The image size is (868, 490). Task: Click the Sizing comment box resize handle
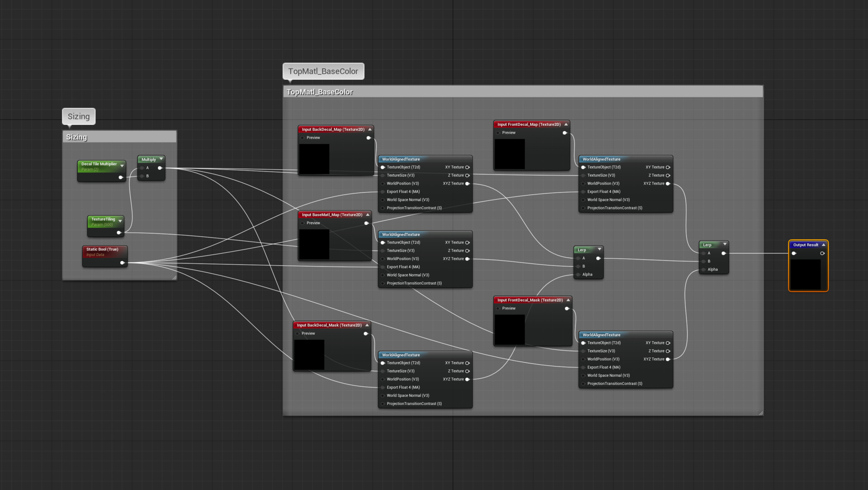[x=174, y=277]
